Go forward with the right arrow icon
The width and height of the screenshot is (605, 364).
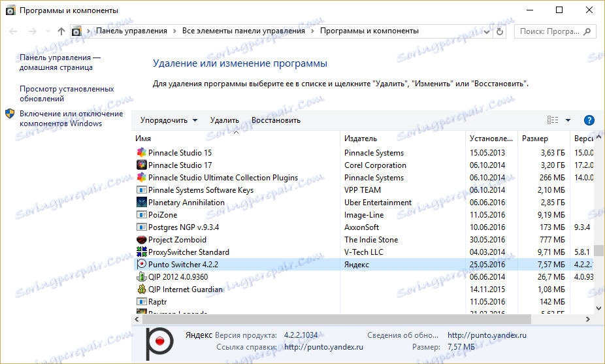point(33,31)
